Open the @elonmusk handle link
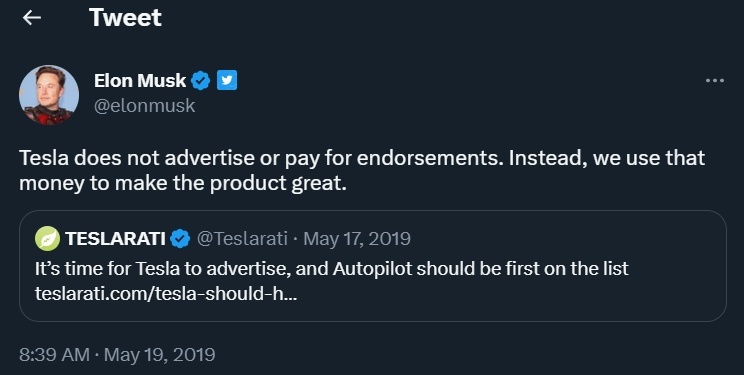This screenshot has height=375, width=744. click(145, 105)
